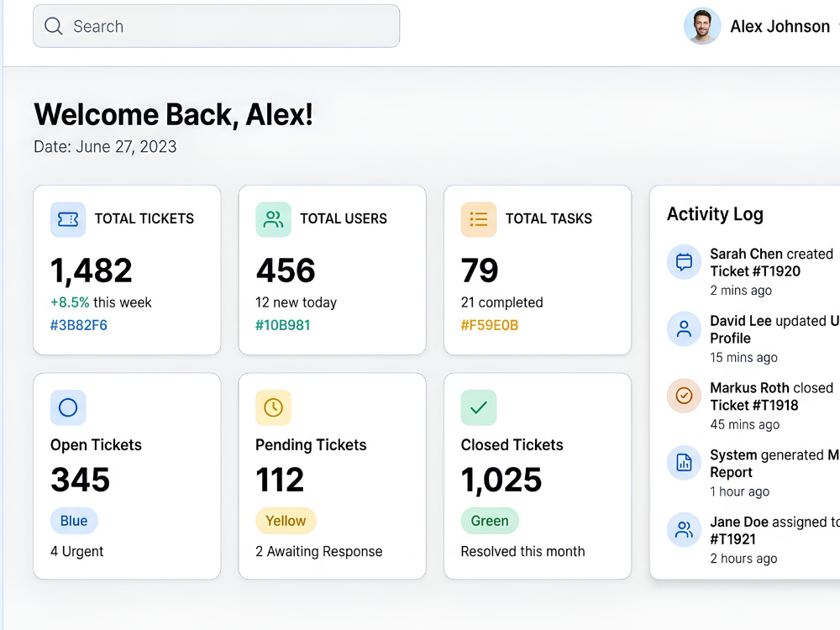Click the 1,482 total tickets value
840x630 pixels.
point(91,270)
